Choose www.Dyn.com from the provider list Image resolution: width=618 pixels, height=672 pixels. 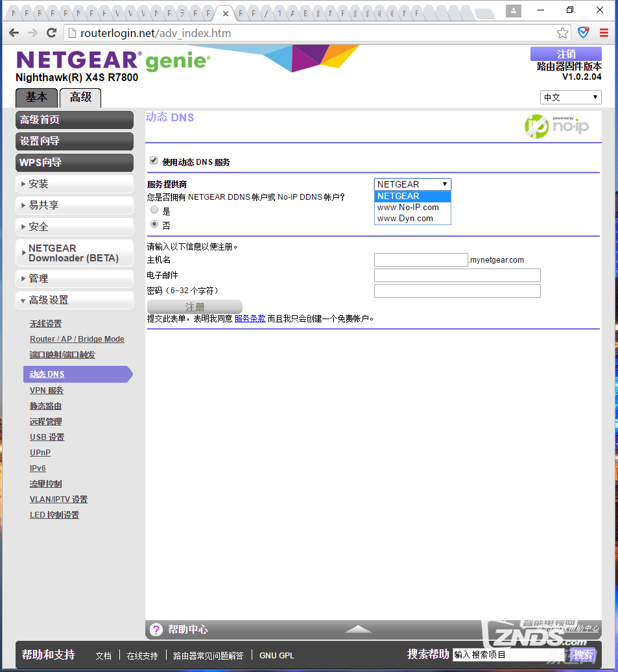(x=412, y=219)
